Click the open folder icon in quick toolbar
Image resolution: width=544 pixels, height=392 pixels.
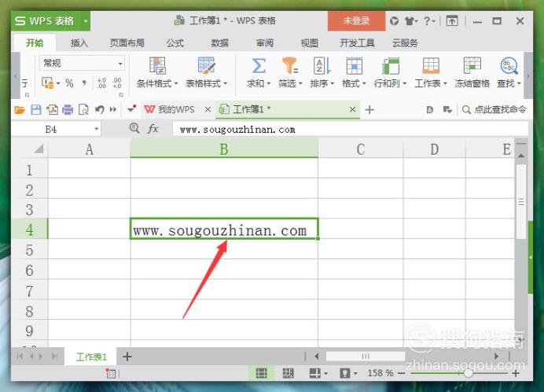[20, 110]
